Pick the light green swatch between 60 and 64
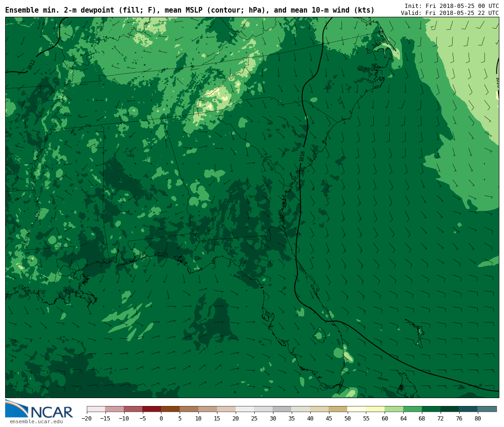The image size is (504, 427). pyautogui.click(x=394, y=409)
